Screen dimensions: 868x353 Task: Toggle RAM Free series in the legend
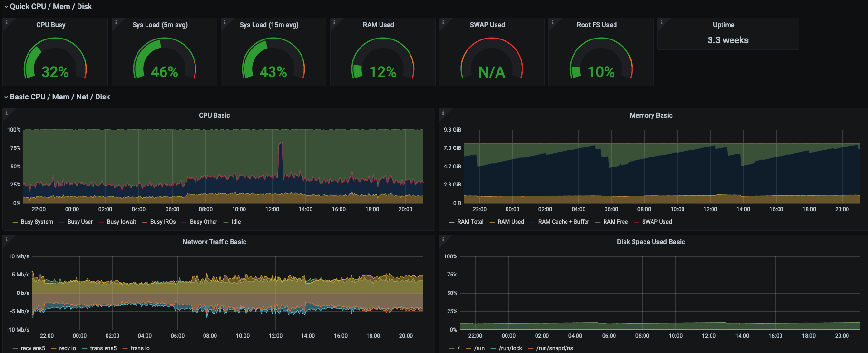615,222
